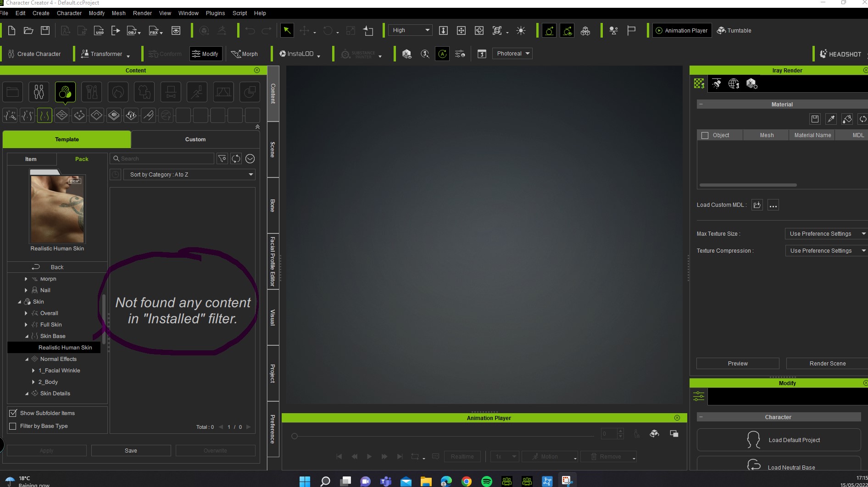Check the Object column checkbox
Viewport: 868px width, 487px height.
[x=705, y=135]
